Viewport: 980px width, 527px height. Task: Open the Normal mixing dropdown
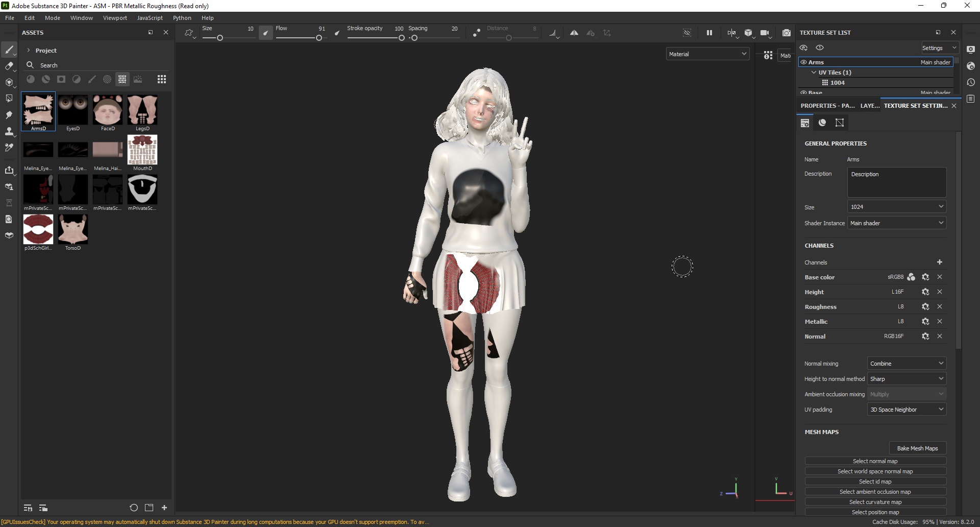[x=906, y=364]
